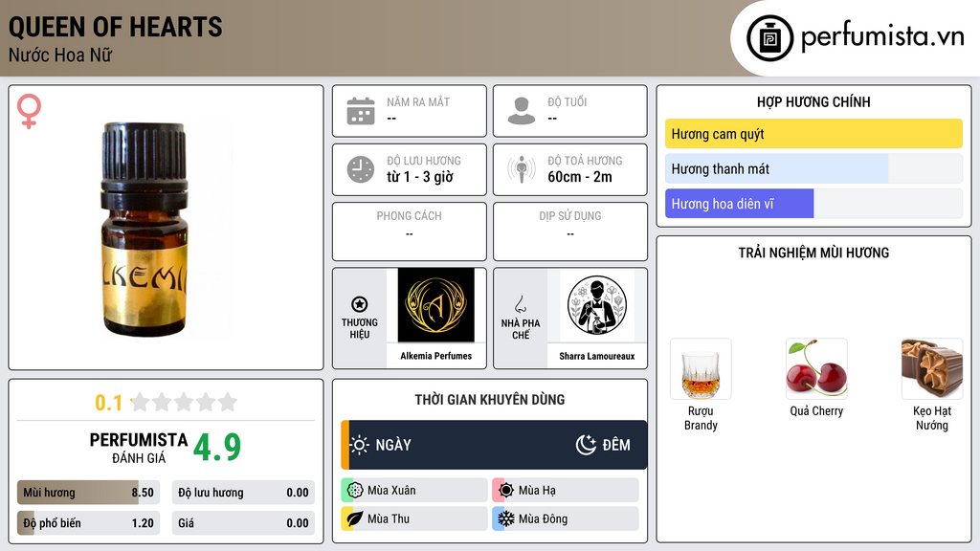Click the Rượu Brandy caption
Screen dimensions: 980x551
click(x=701, y=418)
